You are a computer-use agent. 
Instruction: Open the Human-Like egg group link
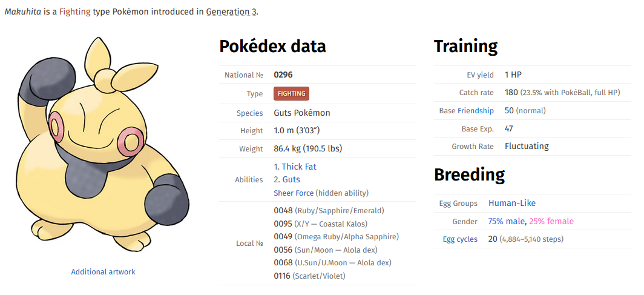tap(512, 203)
